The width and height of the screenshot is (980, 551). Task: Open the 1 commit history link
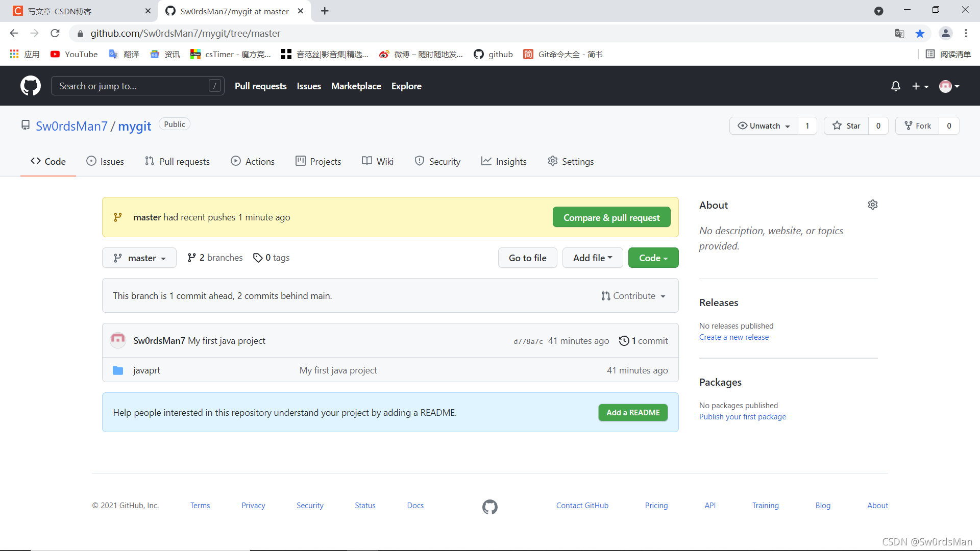643,341
